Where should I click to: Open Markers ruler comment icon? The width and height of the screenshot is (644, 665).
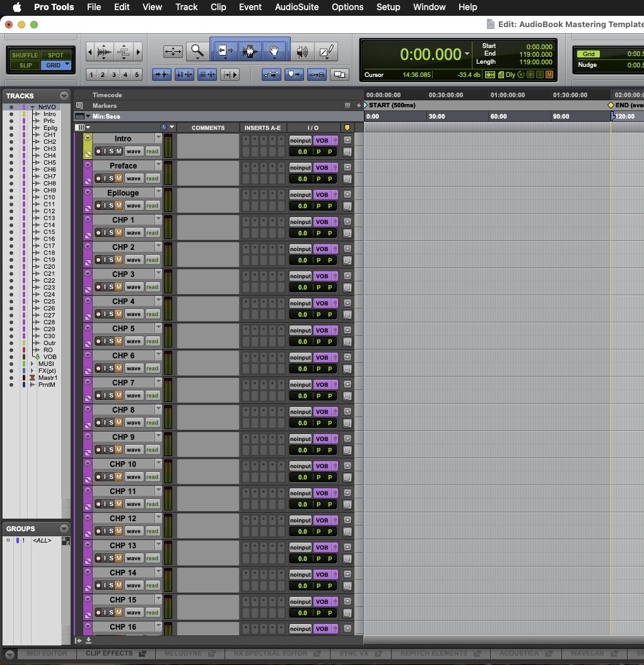tap(79, 105)
